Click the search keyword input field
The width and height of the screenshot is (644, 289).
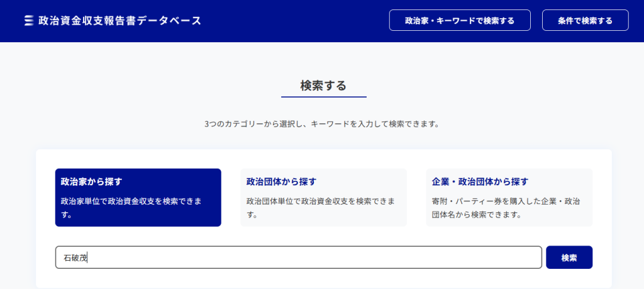click(298, 258)
